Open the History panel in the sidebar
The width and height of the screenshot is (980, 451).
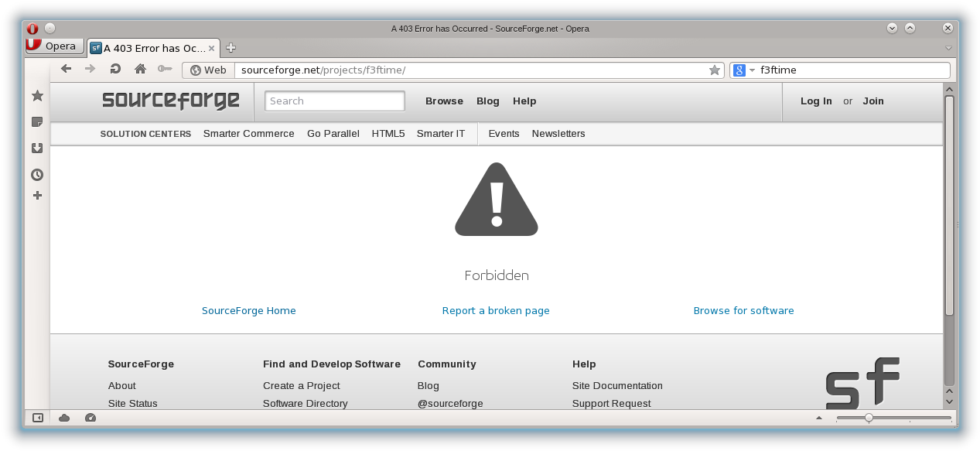(x=37, y=175)
